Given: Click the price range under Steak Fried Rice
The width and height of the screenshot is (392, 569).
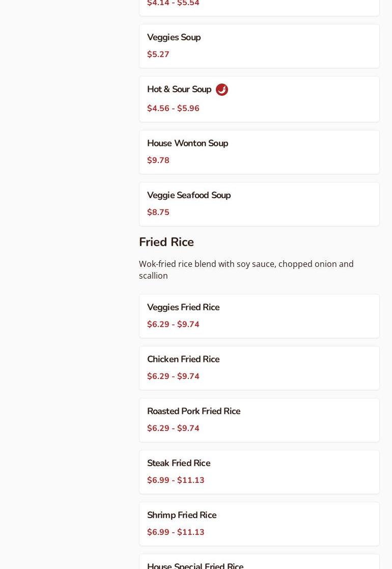Looking at the screenshot, I should (x=176, y=480).
